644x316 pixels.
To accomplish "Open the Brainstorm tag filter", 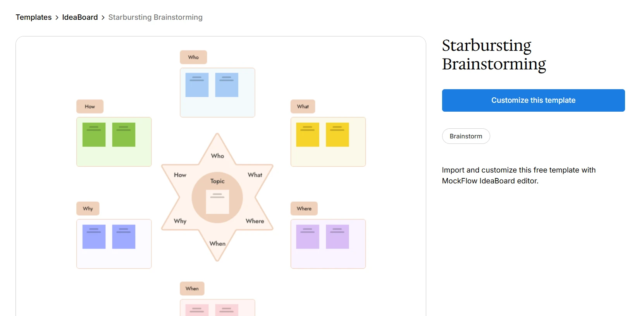I will (x=466, y=136).
